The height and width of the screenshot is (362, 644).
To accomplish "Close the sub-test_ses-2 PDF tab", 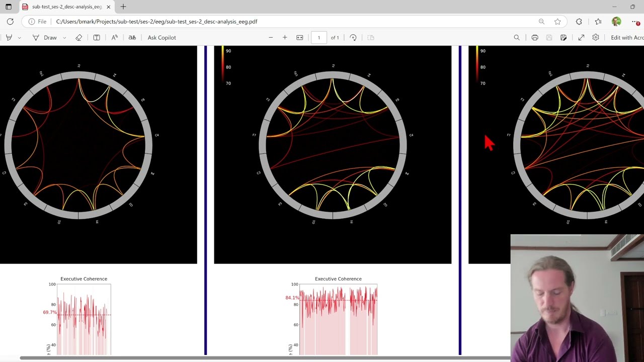I will (108, 7).
